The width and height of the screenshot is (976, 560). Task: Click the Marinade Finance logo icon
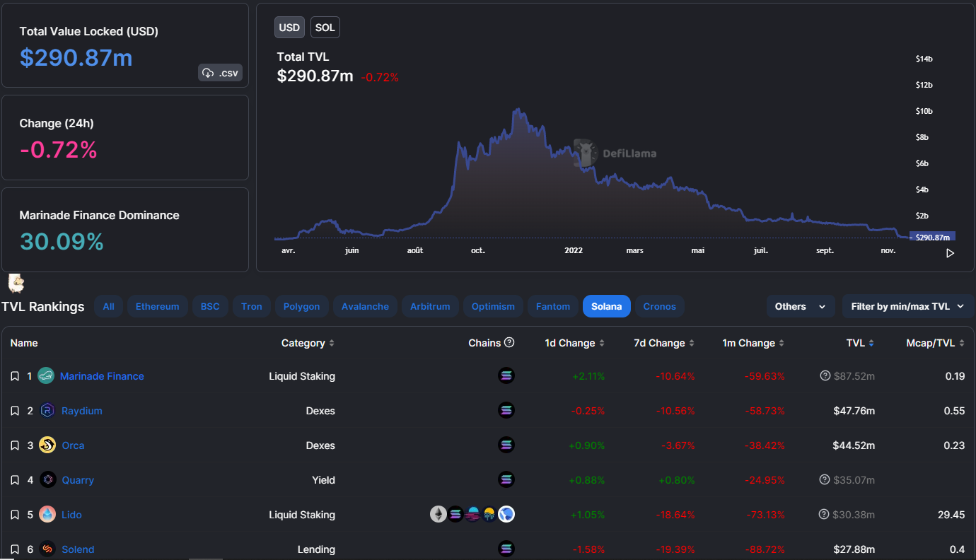pyautogui.click(x=46, y=376)
